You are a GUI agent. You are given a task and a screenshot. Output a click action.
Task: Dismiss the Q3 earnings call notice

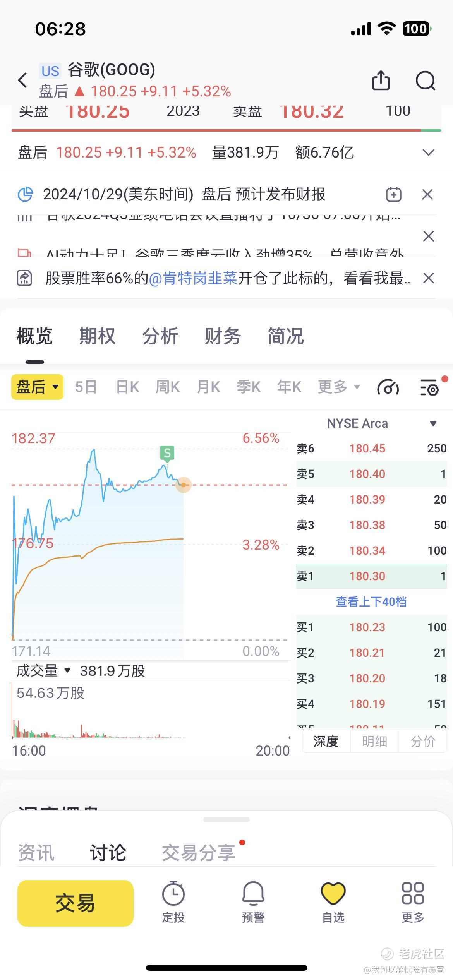pos(429,236)
